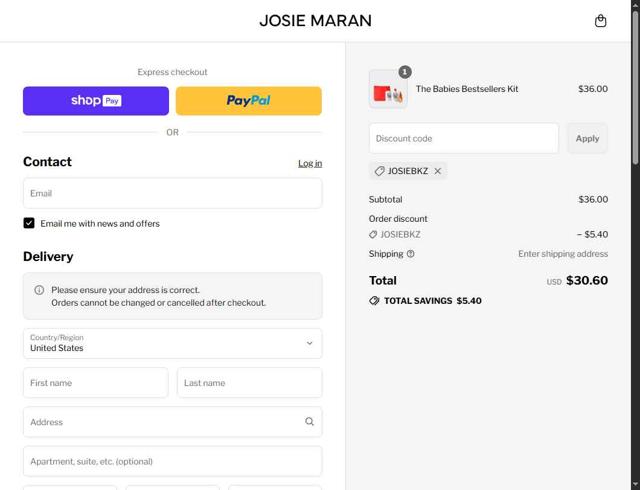Click the tag icon in JOSIEBKZ chip
640x490 pixels.
[380, 171]
